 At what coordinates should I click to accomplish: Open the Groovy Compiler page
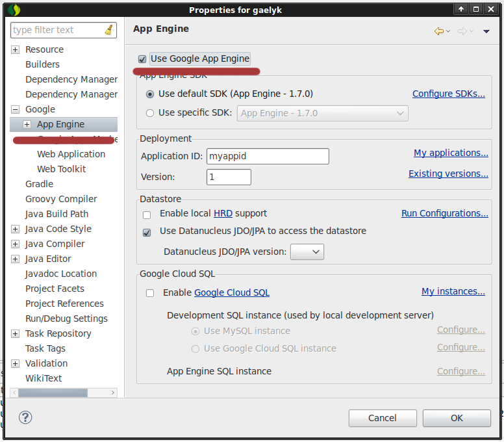click(61, 199)
